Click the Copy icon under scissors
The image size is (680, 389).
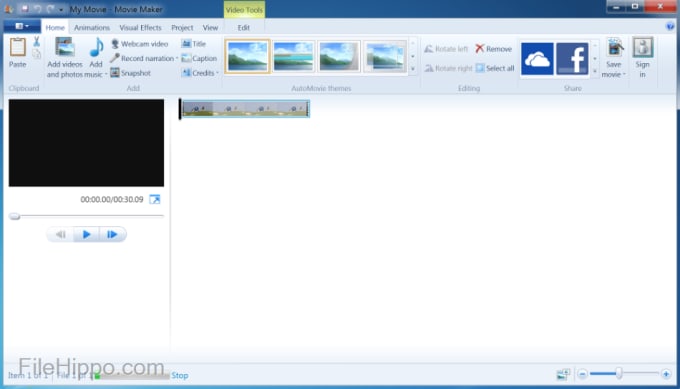point(36,54)
